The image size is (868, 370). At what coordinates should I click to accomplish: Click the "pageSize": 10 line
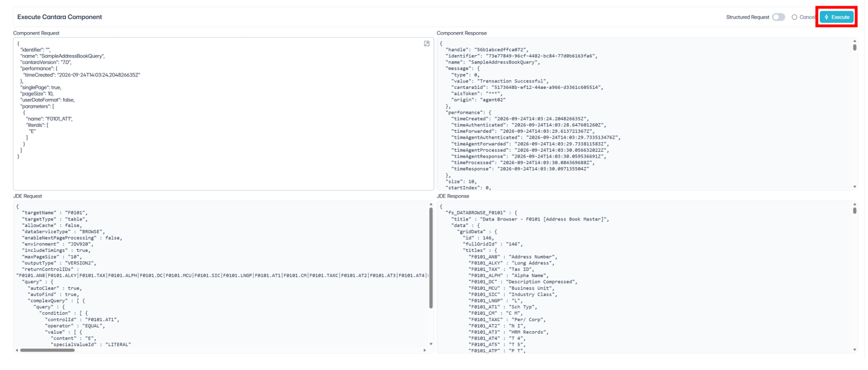click(x=37, y=93)
